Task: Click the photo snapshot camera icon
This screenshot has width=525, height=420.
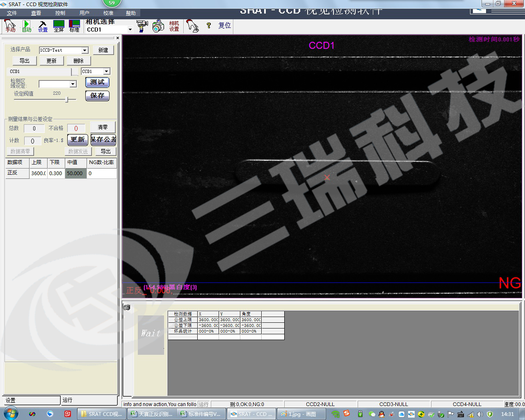Action: tap(158, 26)
